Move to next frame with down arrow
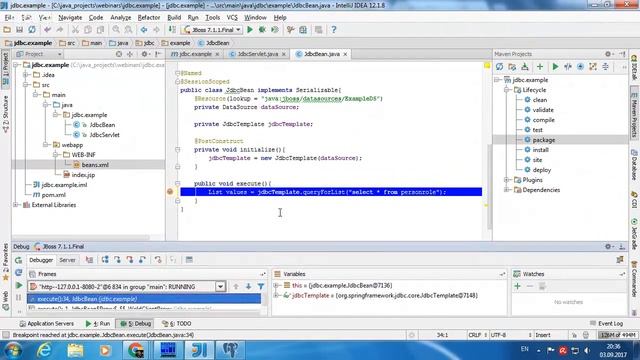This screenshot has width=640, height=360. click(248, 287)
